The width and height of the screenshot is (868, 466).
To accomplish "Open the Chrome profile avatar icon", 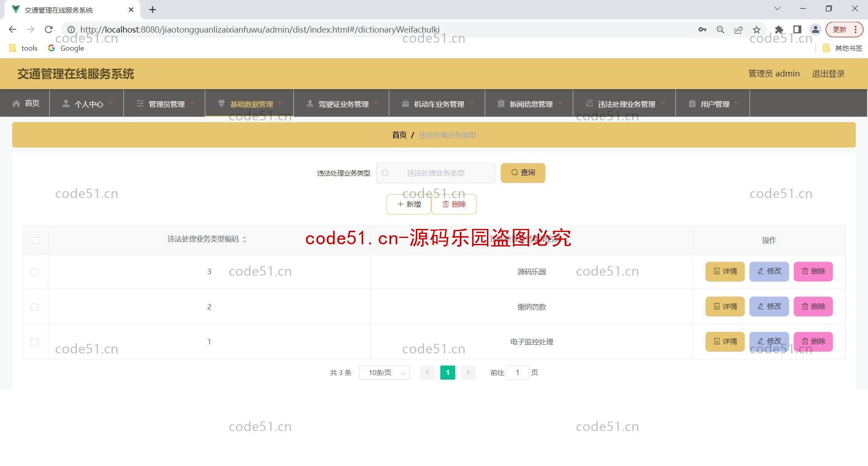I will coord(816,29).
